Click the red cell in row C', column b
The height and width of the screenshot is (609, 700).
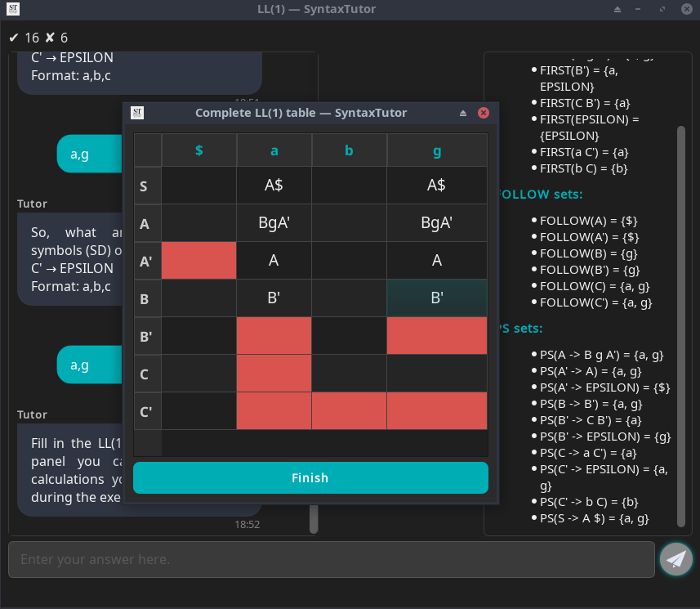(349, 410)
